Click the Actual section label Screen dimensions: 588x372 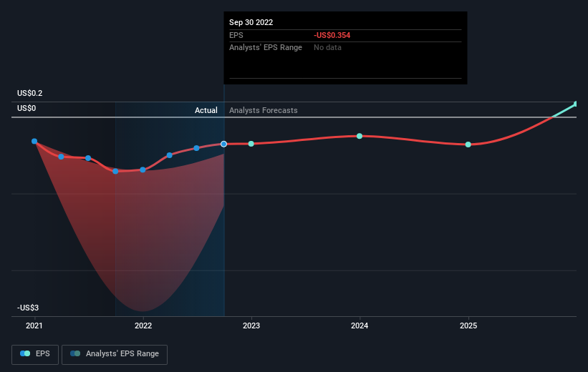coord(206,110)
